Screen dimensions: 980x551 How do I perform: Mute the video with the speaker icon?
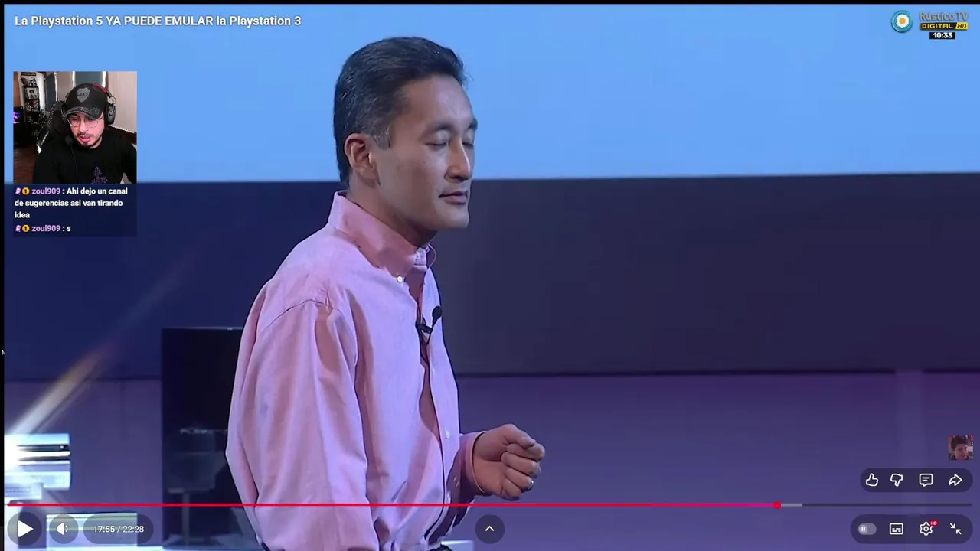63,529
